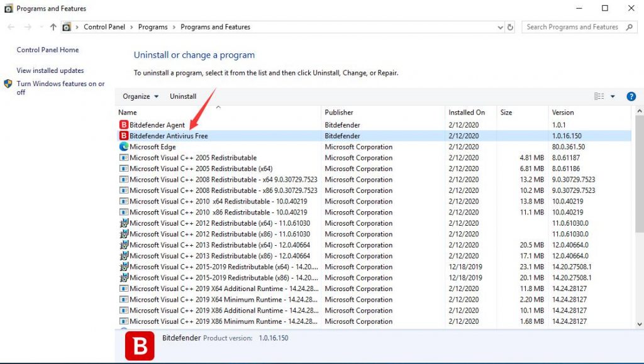Screen dimensions: 644x364
Task: Click the Bitdefender Agent row icon
Action: [124, 124]
